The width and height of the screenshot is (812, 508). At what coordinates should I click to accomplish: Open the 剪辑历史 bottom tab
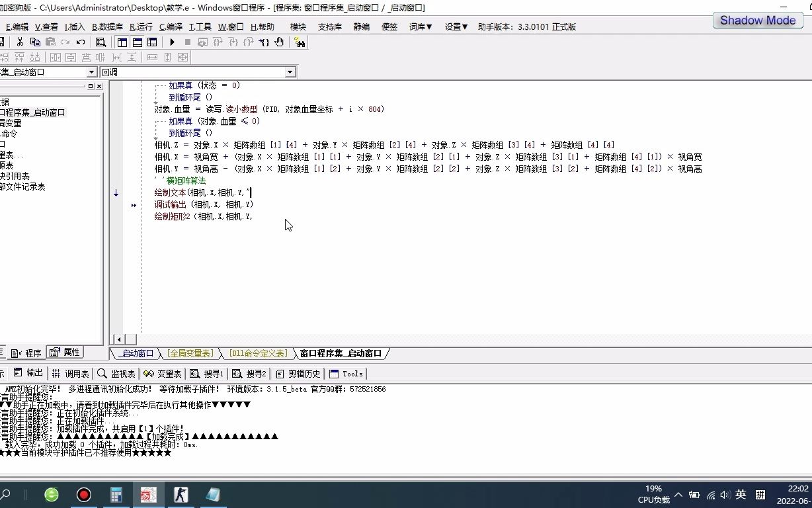coord(299,374)
